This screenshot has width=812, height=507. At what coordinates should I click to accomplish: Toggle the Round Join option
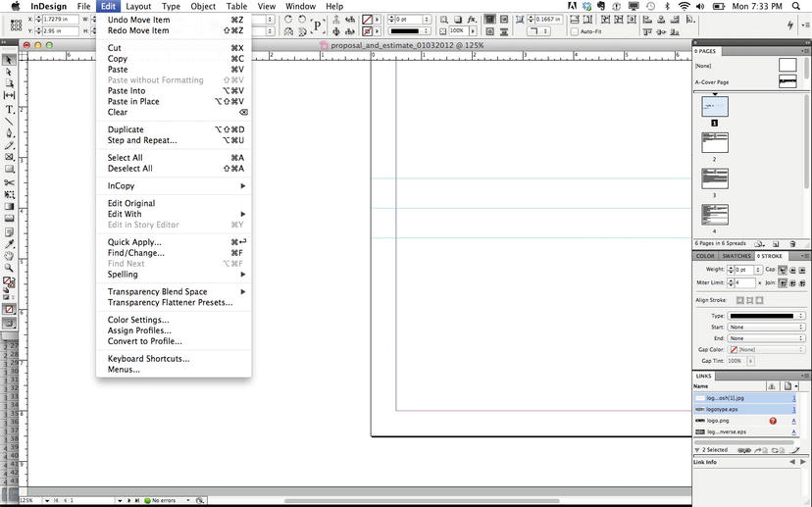tap(792, 283)
